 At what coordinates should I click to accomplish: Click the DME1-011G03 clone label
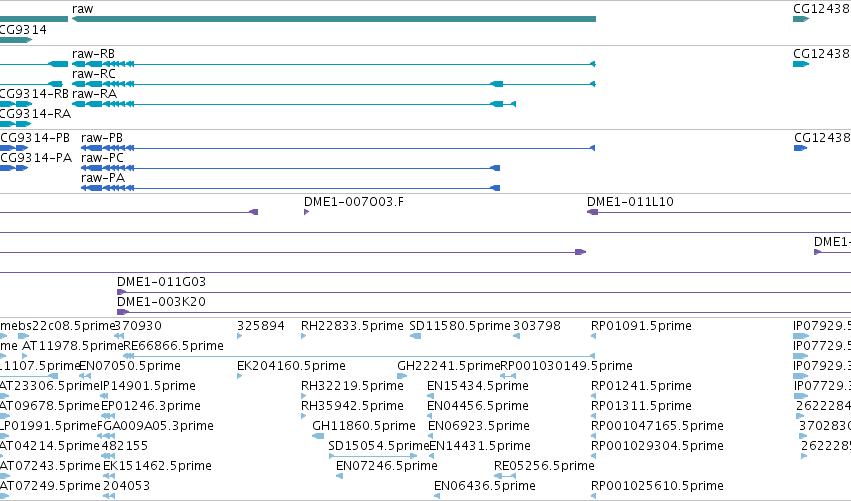[x=161, y=282]
